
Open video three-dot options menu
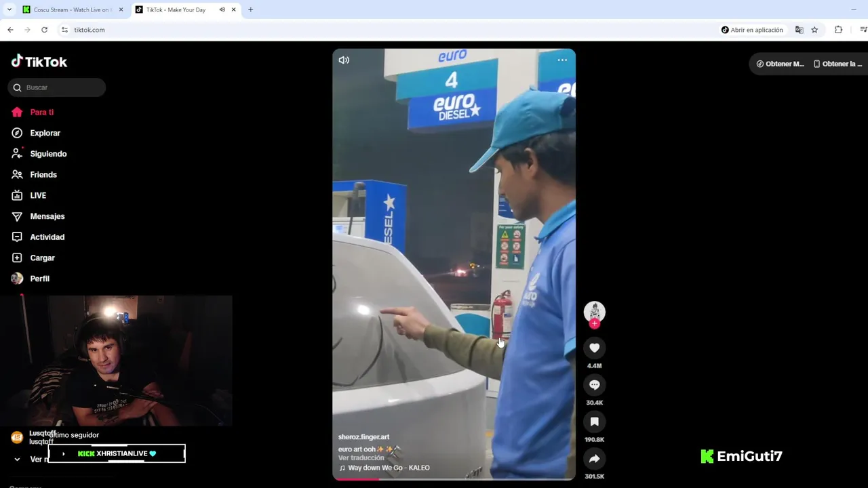click(562, 60)
